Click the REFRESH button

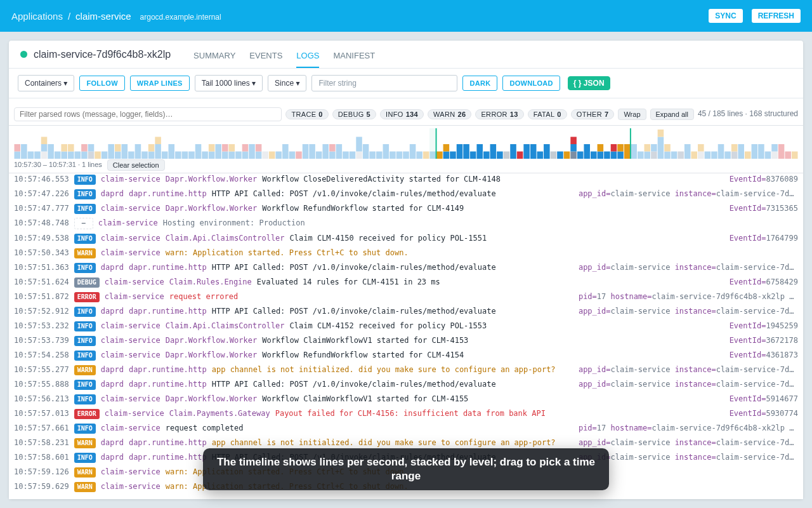(x=776, y=16)
